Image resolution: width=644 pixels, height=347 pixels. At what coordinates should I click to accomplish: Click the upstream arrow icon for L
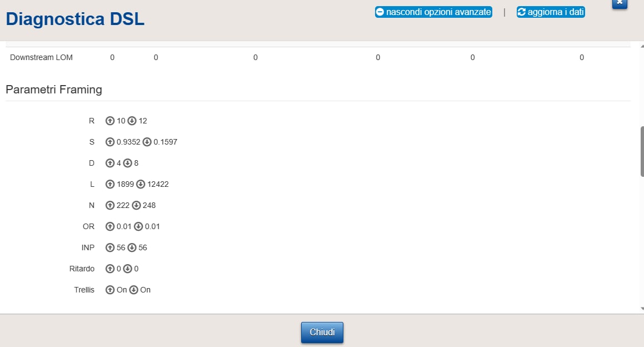[x=109, y=184]
